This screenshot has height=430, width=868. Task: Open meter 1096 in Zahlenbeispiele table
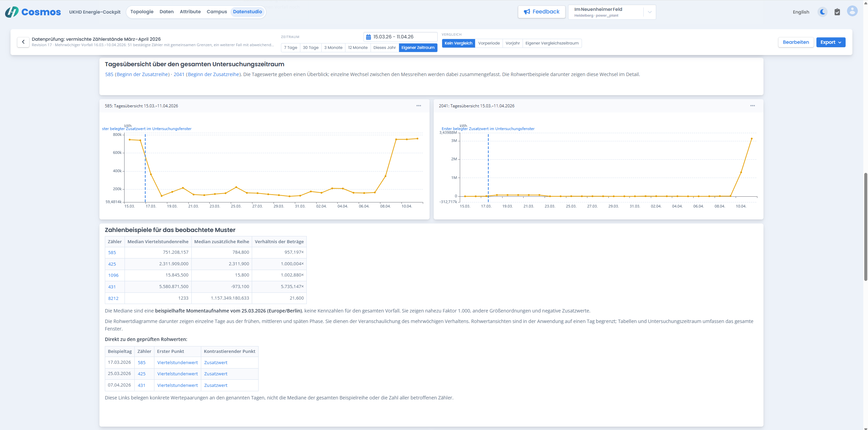[x=113, y=275]
